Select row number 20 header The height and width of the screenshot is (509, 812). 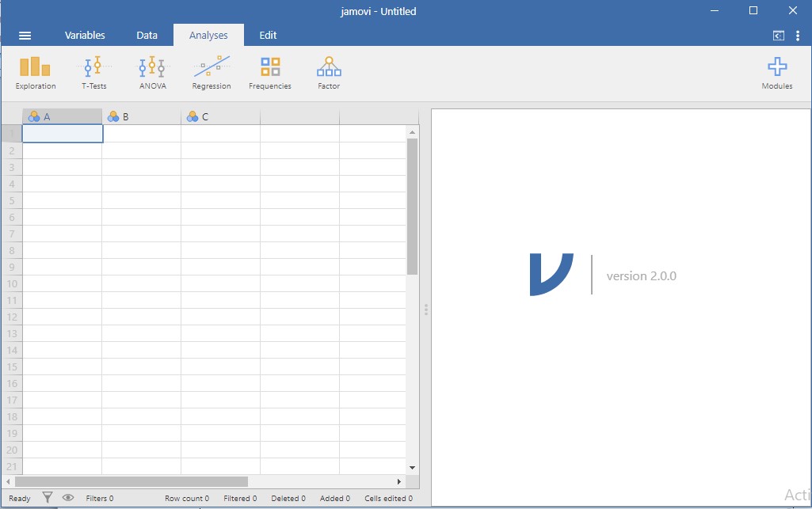click(12, 450)
